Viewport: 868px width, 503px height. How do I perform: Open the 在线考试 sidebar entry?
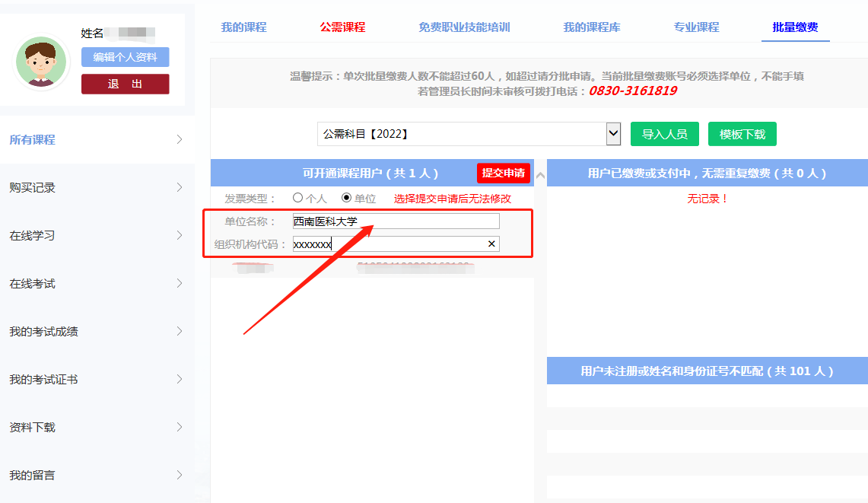(97, 284)
